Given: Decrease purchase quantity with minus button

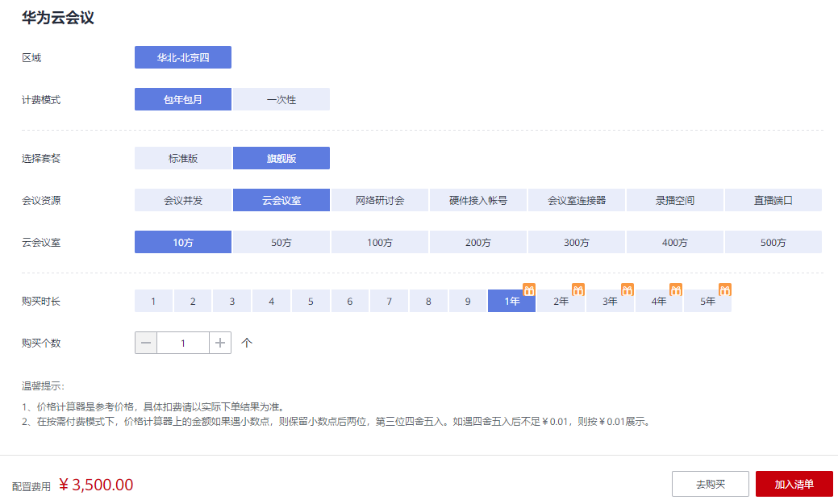Looking at the screenshot, I should [146, 344].
